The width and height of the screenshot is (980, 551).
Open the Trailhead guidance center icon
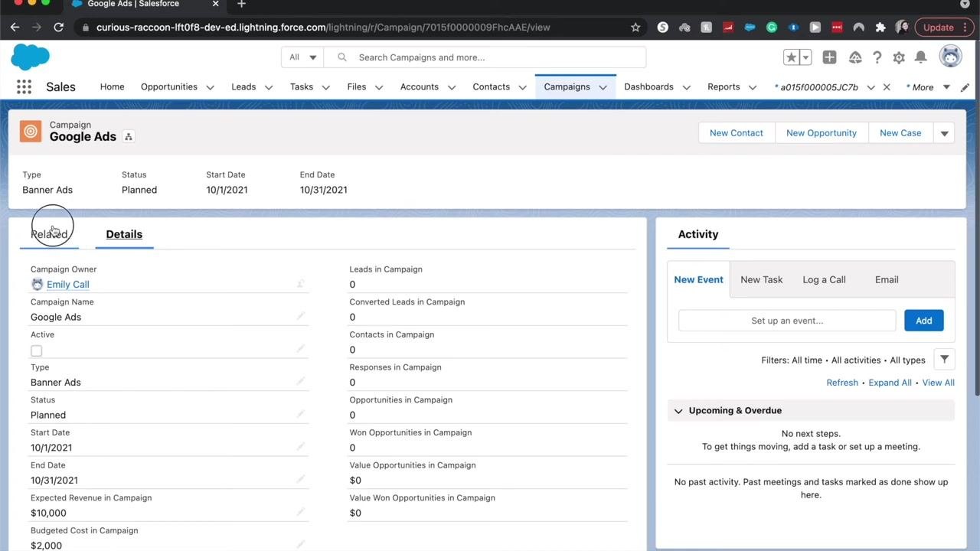tap(855, 57)
